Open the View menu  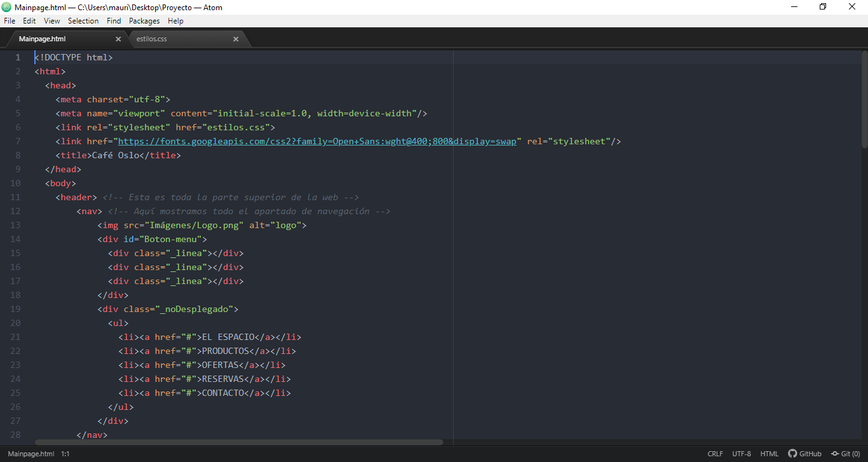tap(52, 21)
